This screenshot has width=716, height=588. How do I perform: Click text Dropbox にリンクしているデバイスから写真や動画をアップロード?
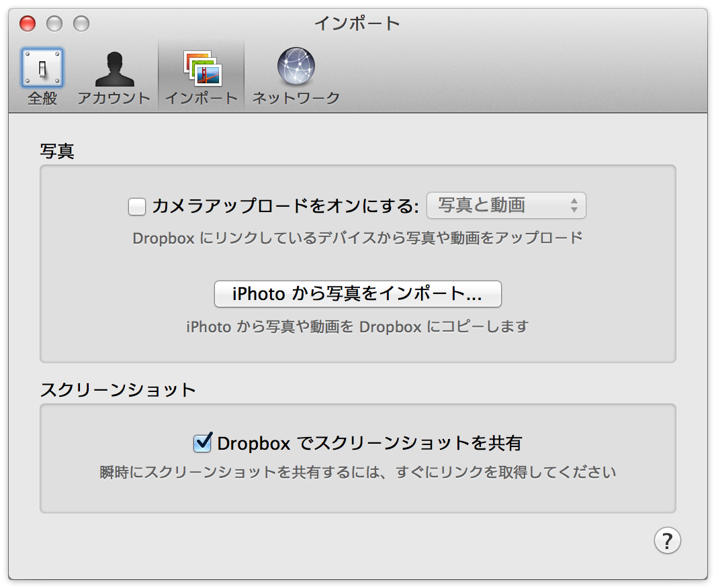357,238
